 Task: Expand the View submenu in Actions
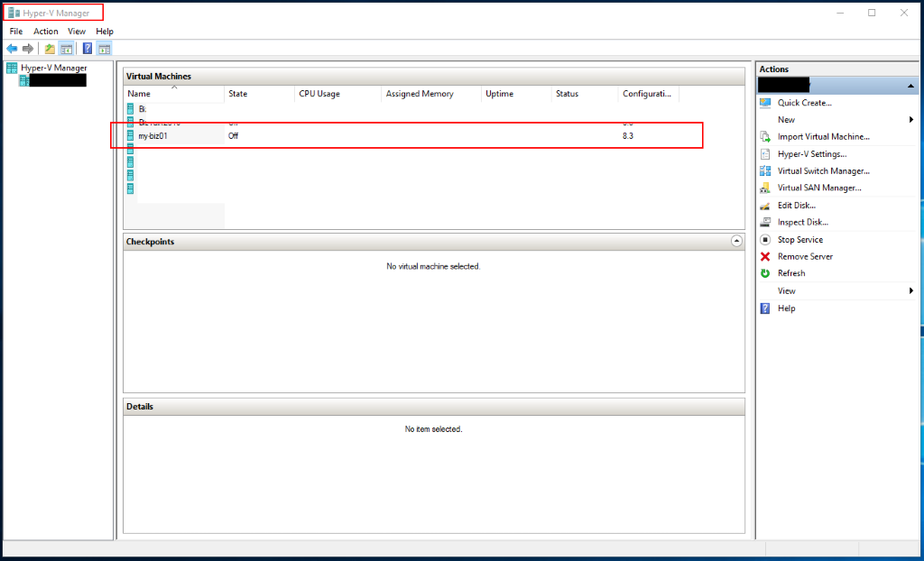click(x=911, y=290)
